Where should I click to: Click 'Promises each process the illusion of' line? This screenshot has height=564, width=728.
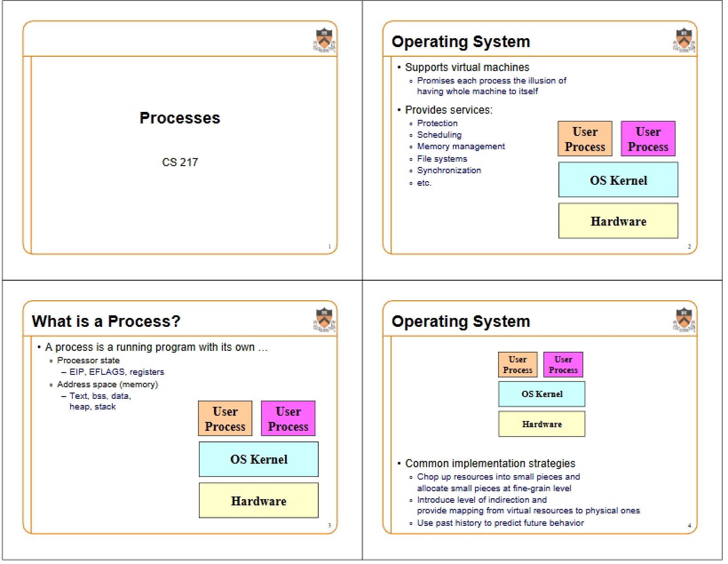click(491, 80)
